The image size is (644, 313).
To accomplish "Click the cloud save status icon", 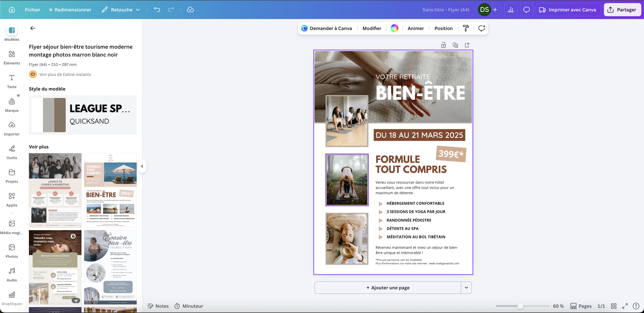I will click(190, 10).
